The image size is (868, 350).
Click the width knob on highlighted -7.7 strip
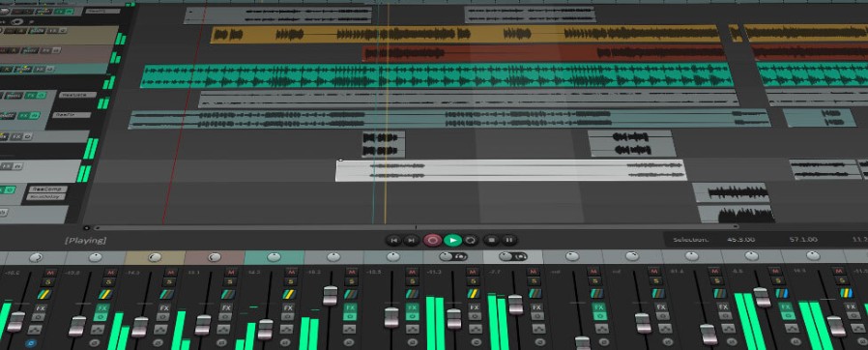520,257
